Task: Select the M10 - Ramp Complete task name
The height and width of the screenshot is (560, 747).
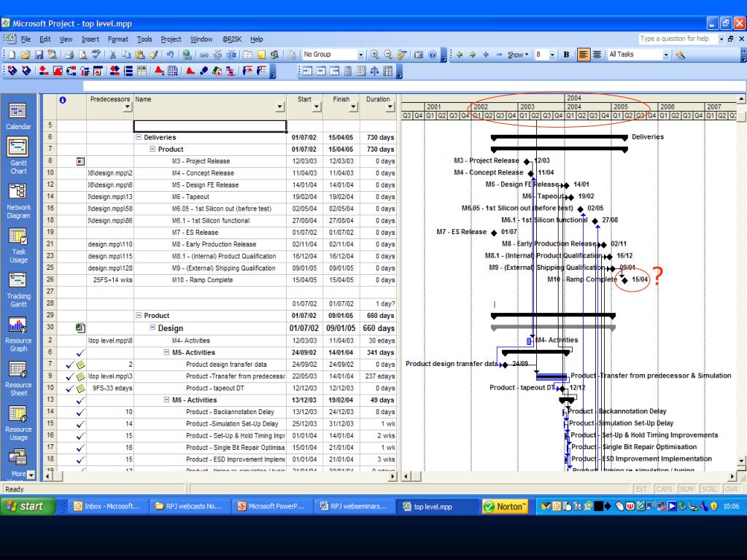Action: 203,280
